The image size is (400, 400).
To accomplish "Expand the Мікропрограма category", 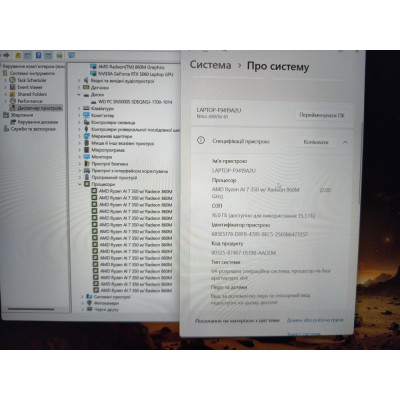I will click(79, 150).
